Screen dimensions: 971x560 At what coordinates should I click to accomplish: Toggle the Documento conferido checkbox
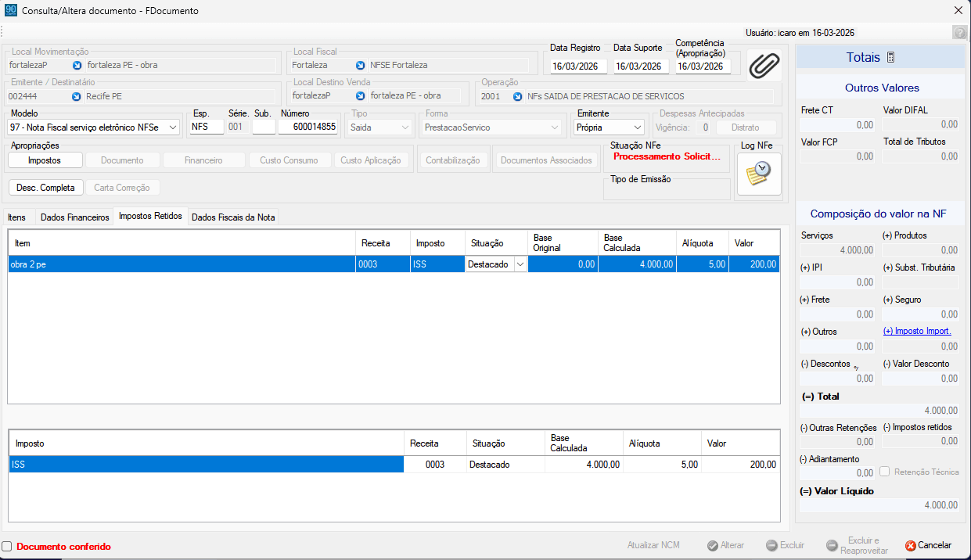pyautogui.click(x=7, y=547)
